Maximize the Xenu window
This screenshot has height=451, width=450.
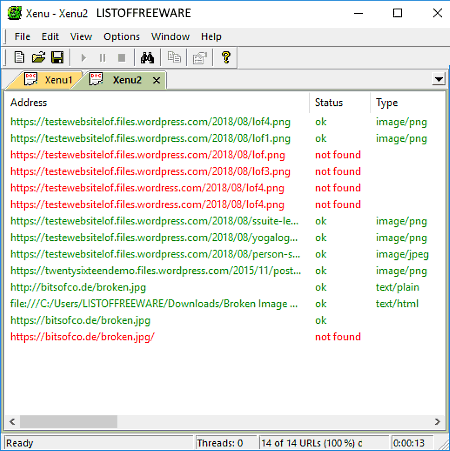point(397,13)
